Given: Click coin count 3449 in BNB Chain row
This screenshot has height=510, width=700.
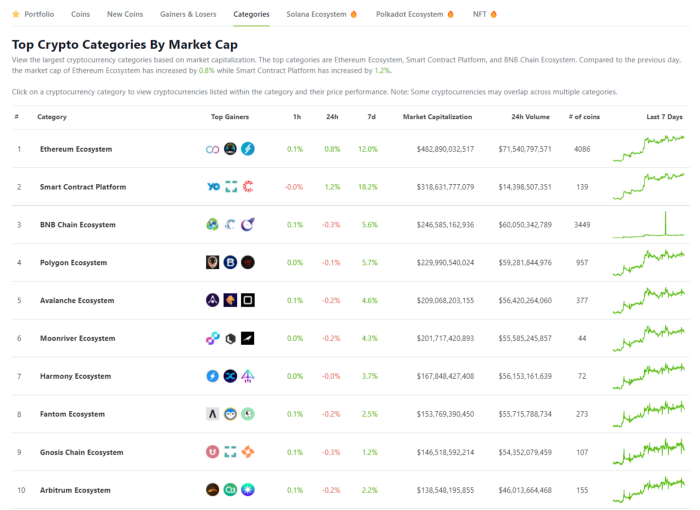Looking at the screenshot, I should pos(582,225).
